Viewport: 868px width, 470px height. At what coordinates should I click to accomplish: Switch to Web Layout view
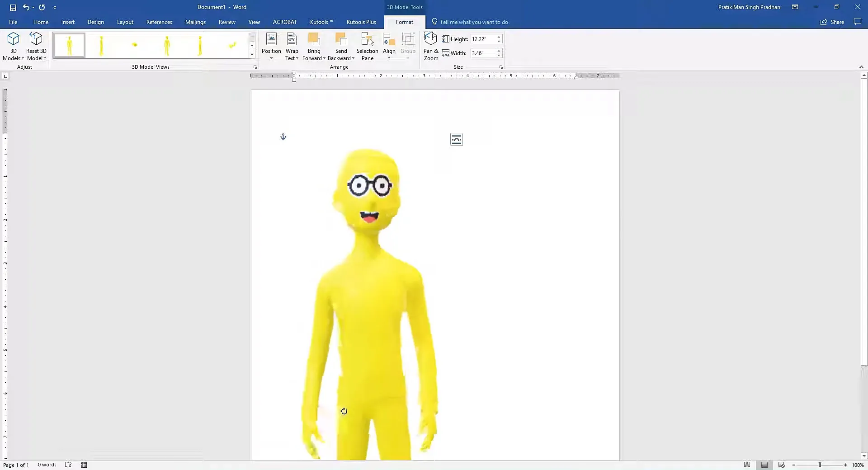point(781,465)
